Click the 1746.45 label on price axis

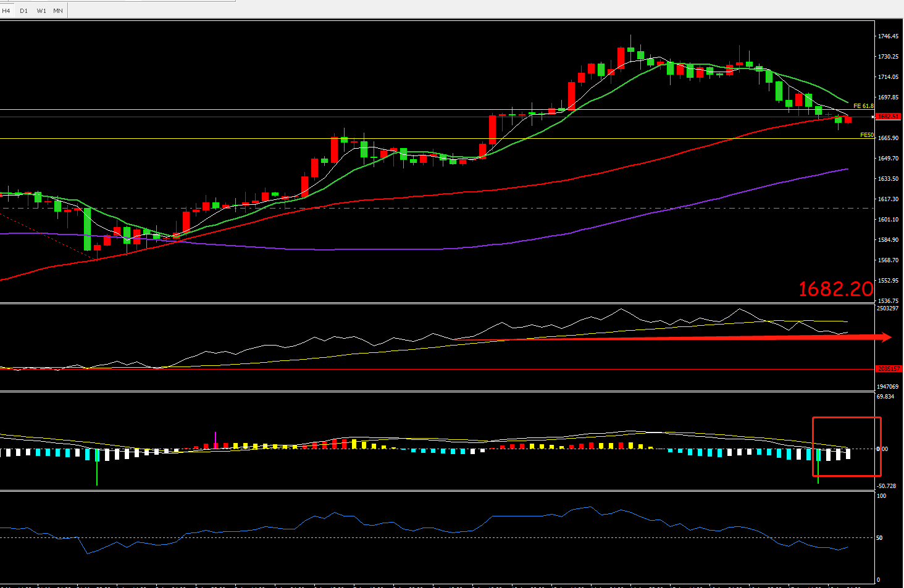[x=888, y=36]
